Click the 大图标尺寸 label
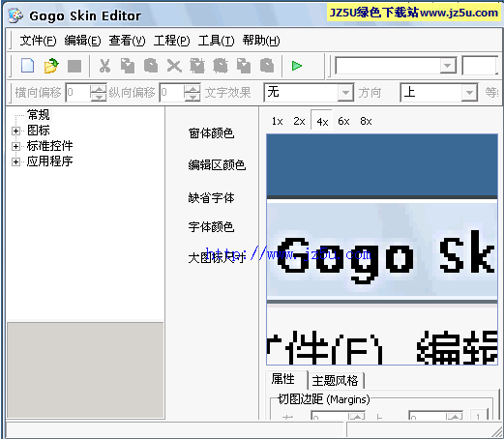 (x=217, y=257)
